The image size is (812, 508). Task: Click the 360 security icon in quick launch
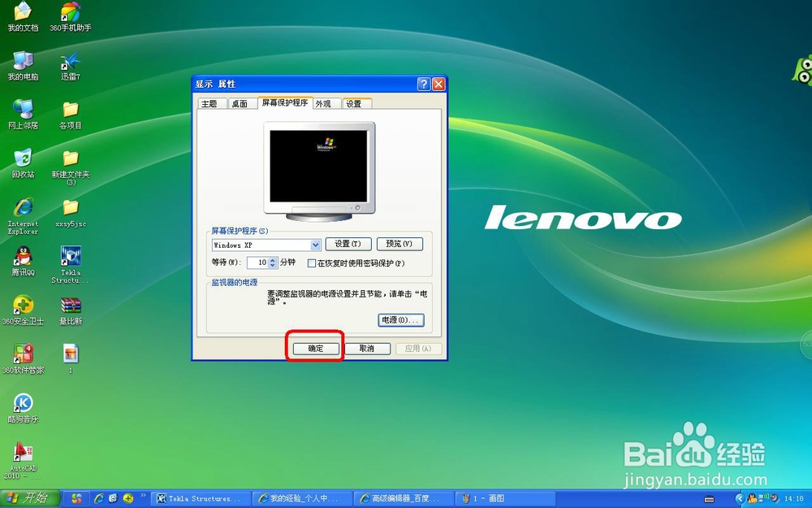[x=128, y=498]
